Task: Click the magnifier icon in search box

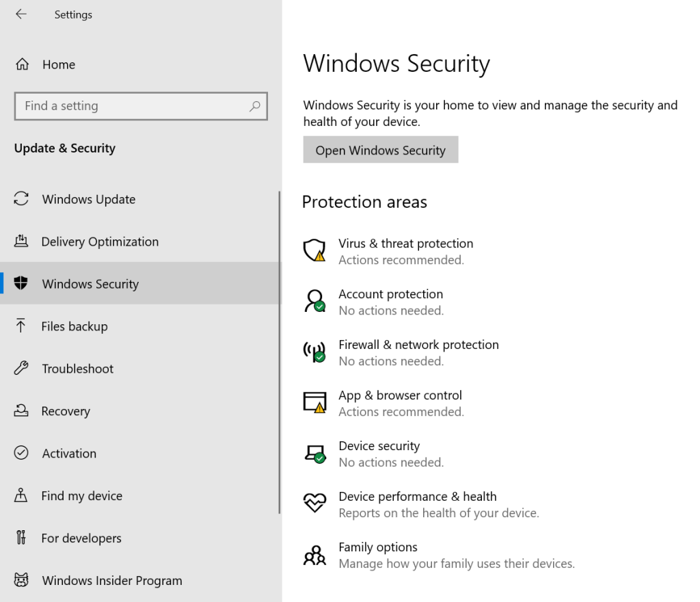Action: (254, 106)
